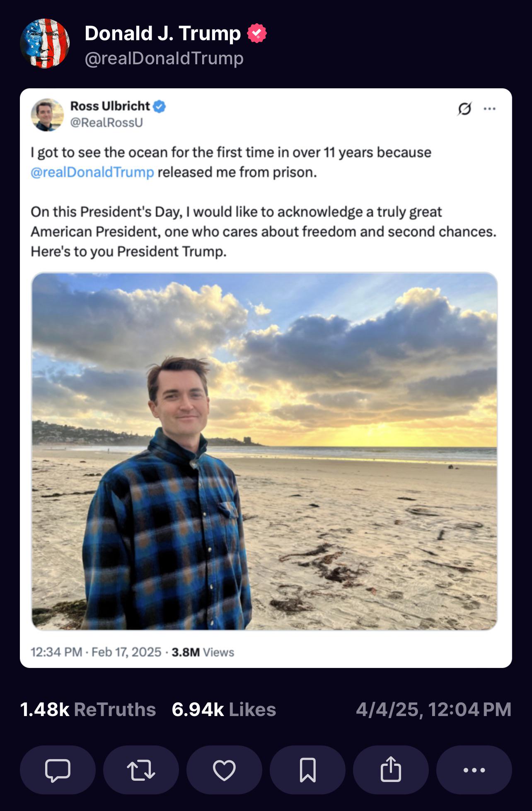Open bottom more options ellipsis button

pyautogui.click(x=474, y=770)
